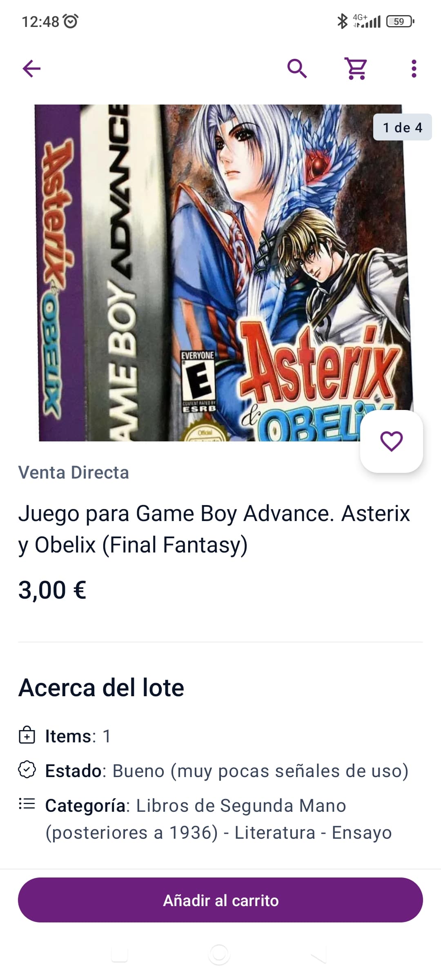Tap the alarm clock status icon
This screenshot has width=441, height=980.
[x=71, y=21]
